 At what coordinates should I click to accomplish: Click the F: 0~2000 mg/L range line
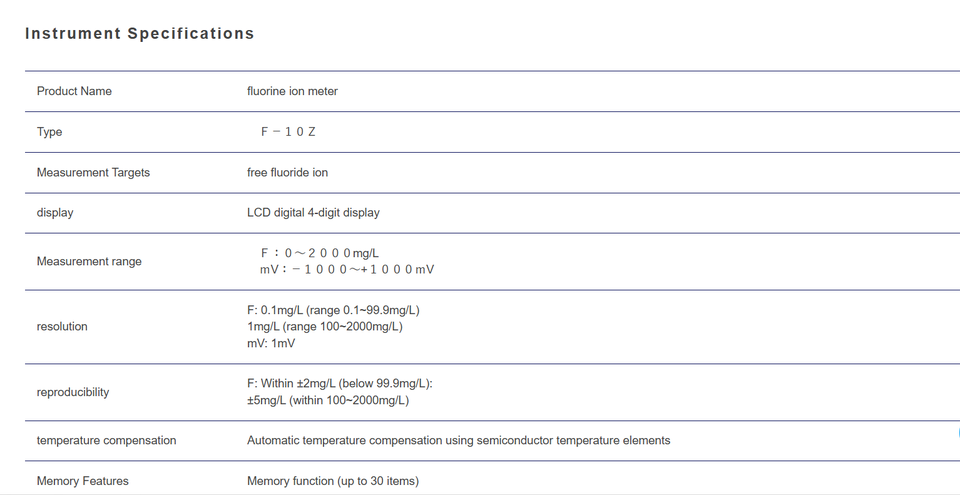click(x=320, y=253)
